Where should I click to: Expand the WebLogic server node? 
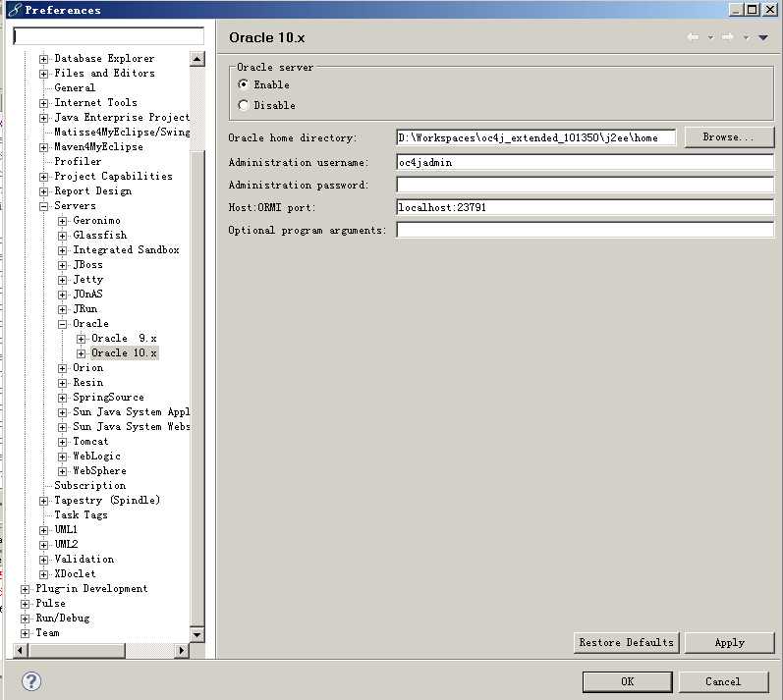(63, 457)
